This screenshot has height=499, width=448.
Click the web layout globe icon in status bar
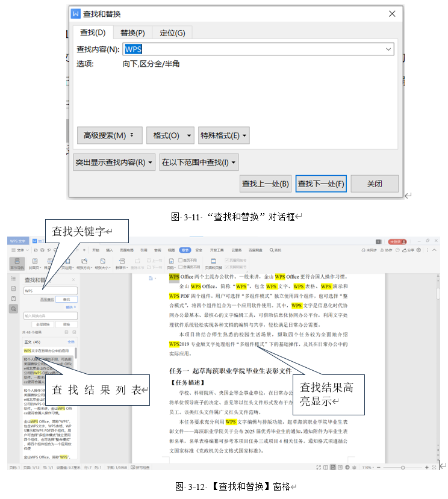pos(347,468)
